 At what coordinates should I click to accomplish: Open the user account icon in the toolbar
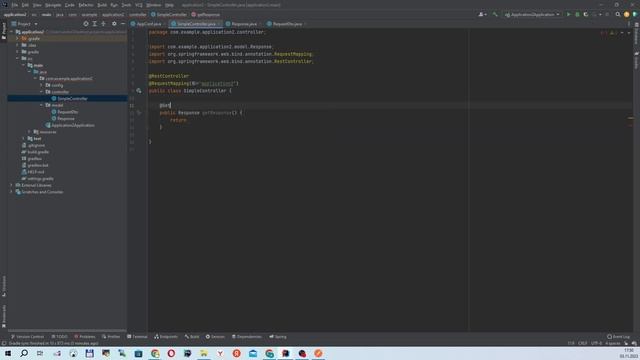482,14
